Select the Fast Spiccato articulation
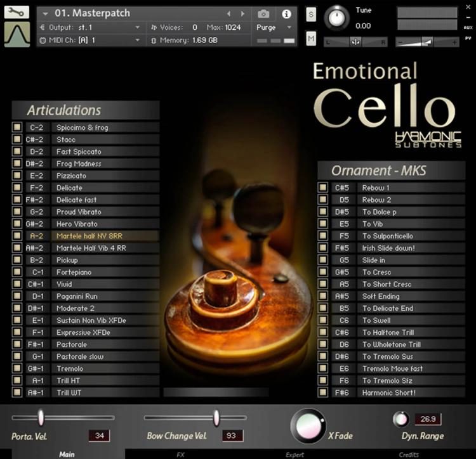Viewport: 476px width, 459px height. point(105,152)
